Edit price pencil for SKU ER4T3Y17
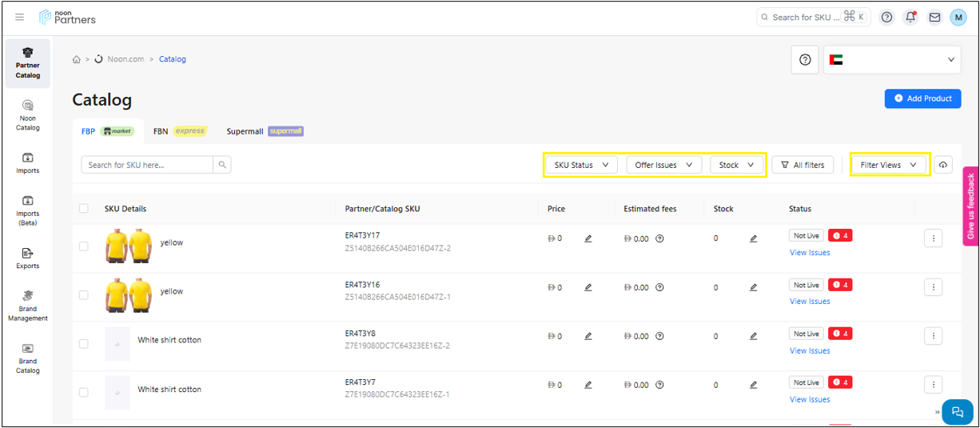980x428 pixels. coord(588,238)
